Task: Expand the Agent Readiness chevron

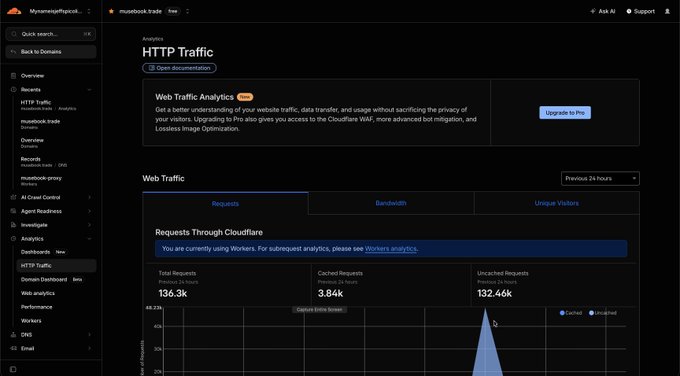Action: coord(89,211)
